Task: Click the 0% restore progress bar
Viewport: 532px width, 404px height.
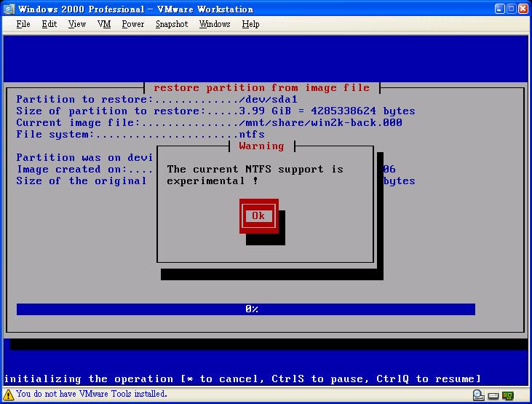Action: coord(246,309)
